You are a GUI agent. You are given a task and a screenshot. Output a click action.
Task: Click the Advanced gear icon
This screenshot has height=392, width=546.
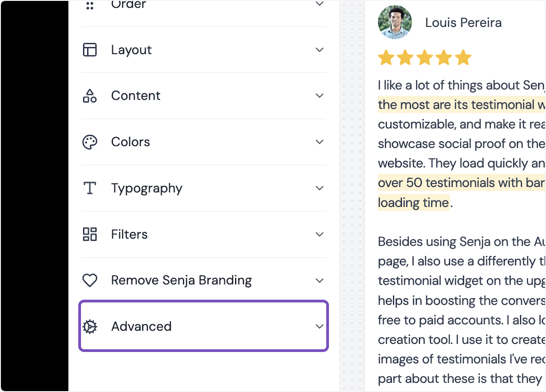coord(90,327)
